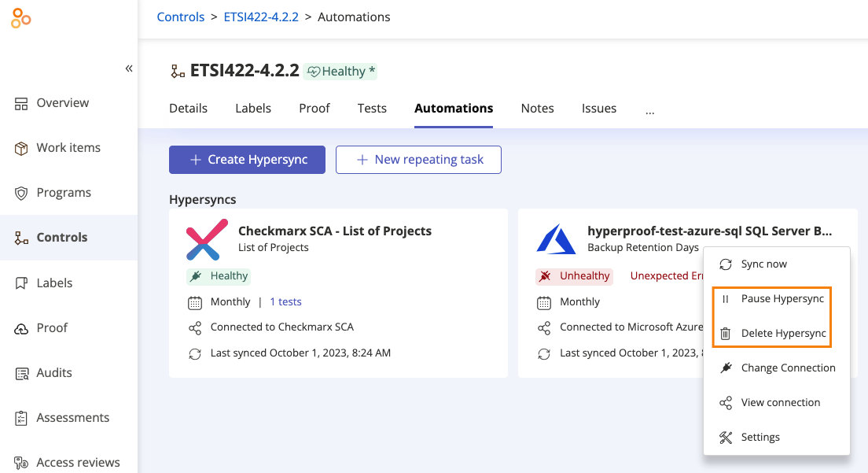Click the New repeating task button
The width and height of the screenshot is (868, 473).
point(418,160)
